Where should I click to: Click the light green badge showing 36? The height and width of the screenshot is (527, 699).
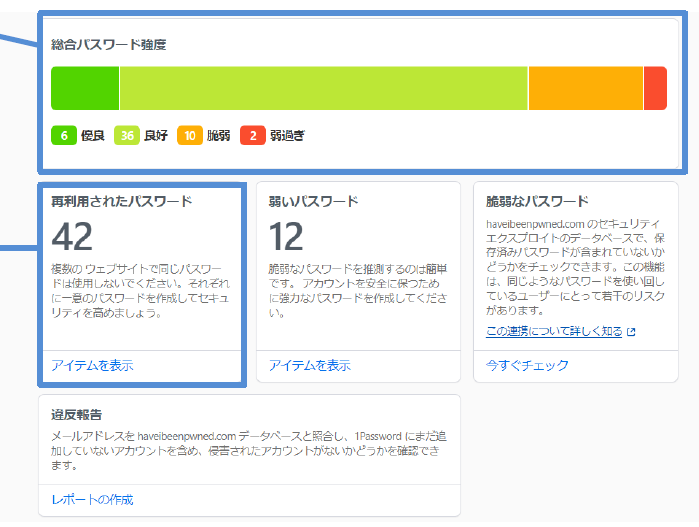click(127, 136)
